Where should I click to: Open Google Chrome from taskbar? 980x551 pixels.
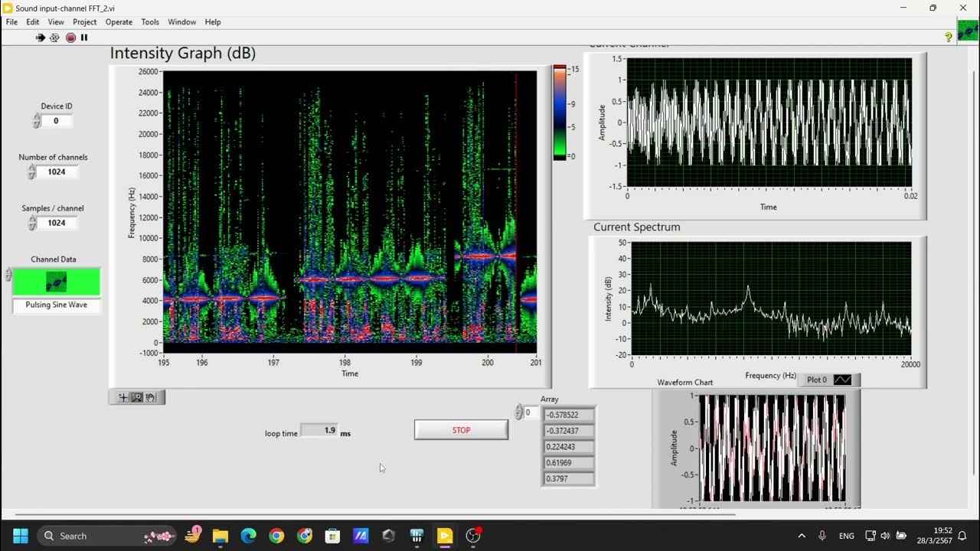[x=276, y=536]
